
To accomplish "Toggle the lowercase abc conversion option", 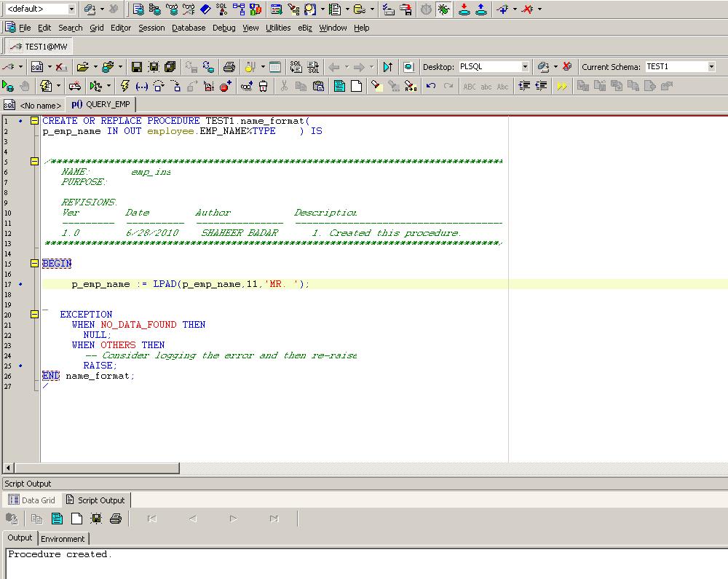I will (486, 85).
